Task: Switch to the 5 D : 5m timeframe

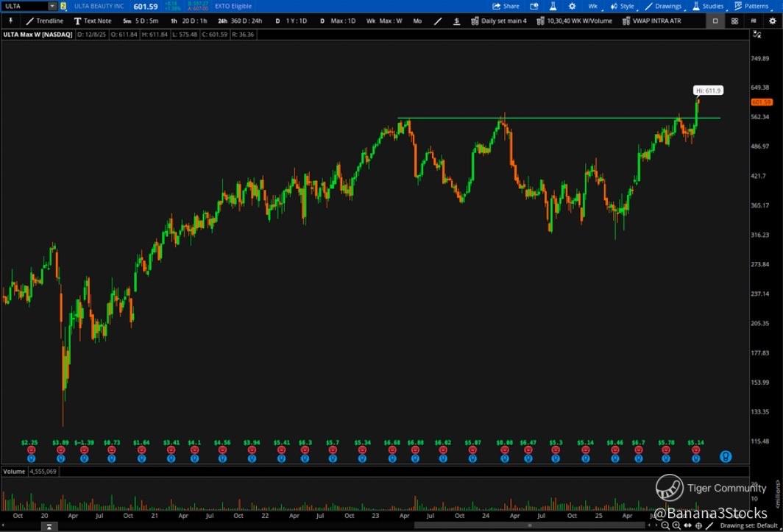Action: click(x=141, y=21)
